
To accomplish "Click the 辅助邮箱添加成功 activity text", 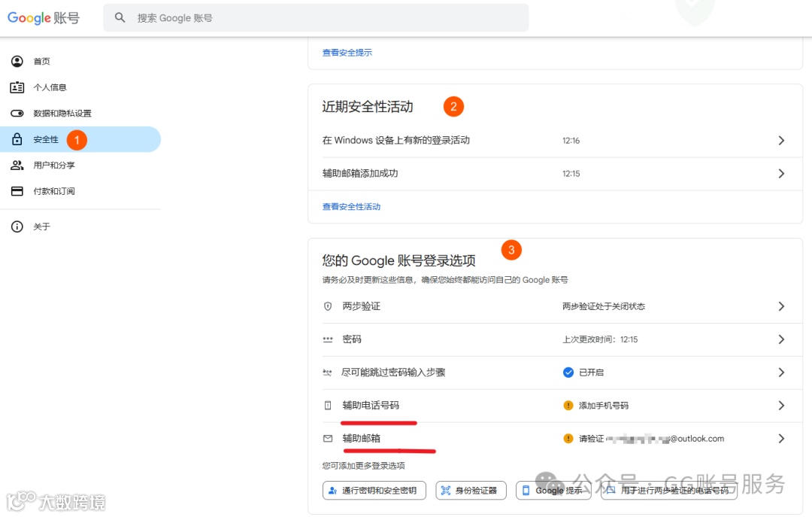I will tap(360, 174).
